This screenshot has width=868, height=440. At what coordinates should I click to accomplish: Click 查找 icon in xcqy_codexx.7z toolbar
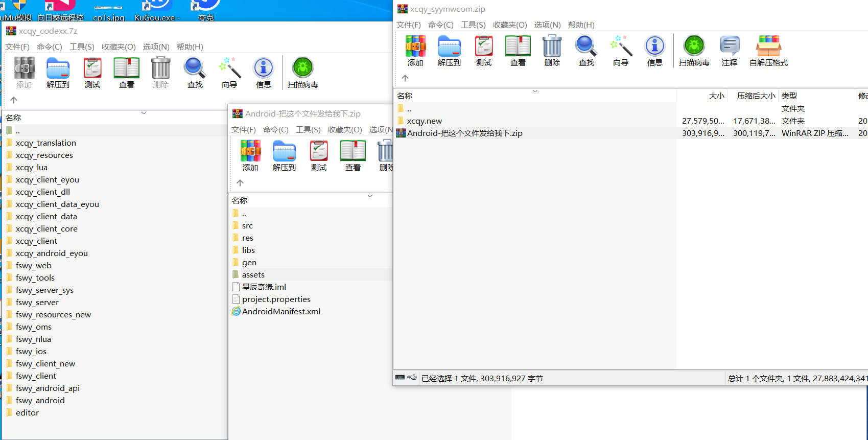click(195, 73)
